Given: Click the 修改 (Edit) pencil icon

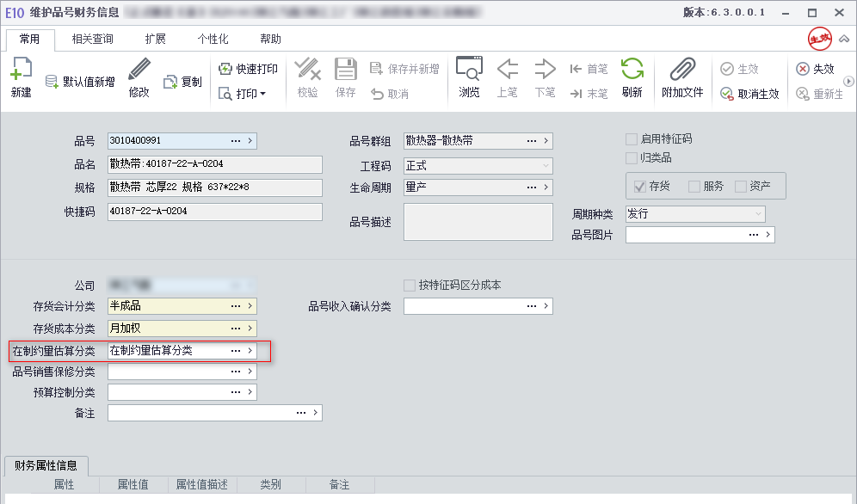Looking at the screenshot, I should 139,70.
